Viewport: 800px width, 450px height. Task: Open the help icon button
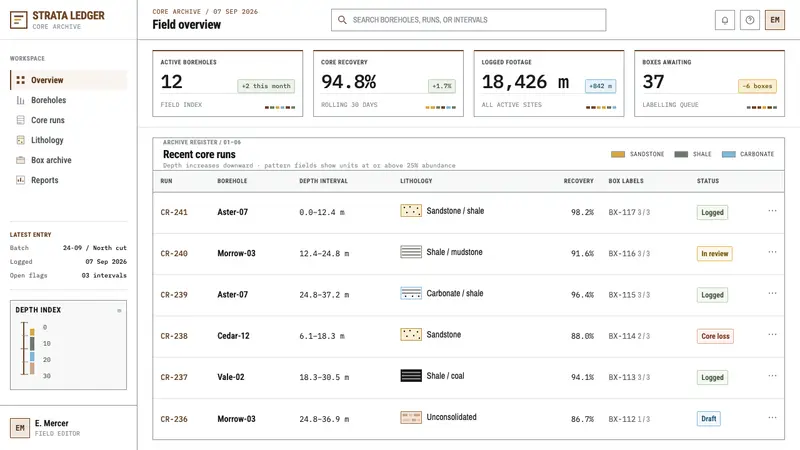point(749,20)
